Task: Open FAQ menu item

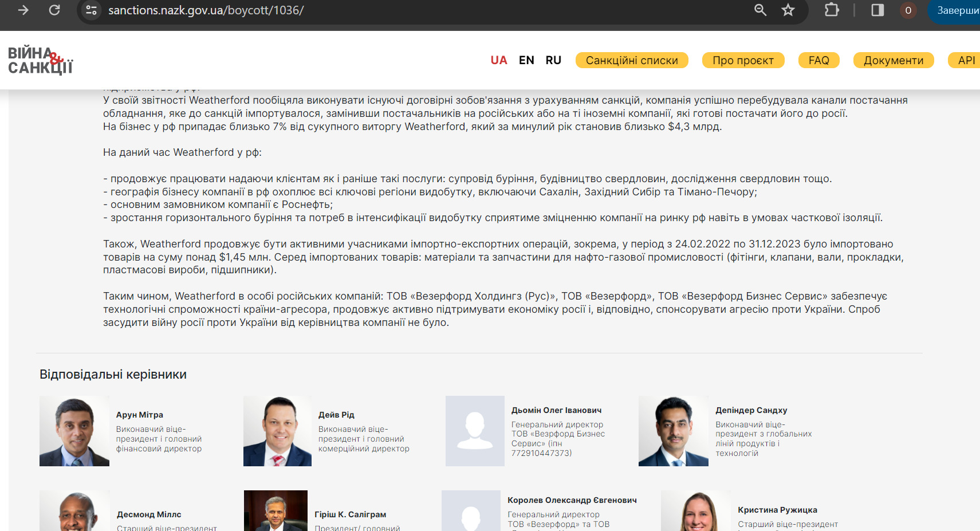Action: click(818, 60)
